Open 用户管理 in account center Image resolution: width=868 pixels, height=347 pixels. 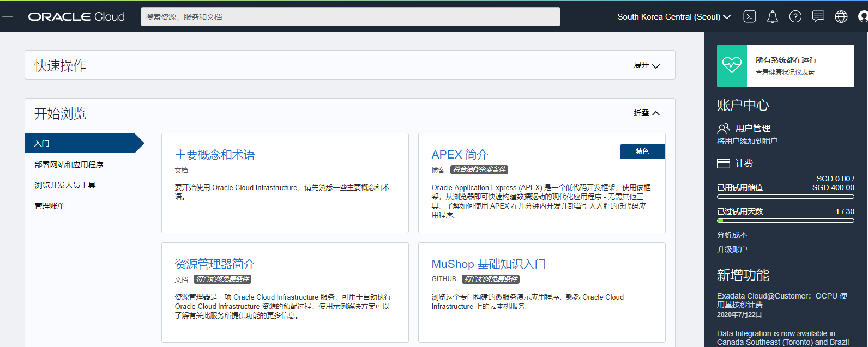click(753, 129)
